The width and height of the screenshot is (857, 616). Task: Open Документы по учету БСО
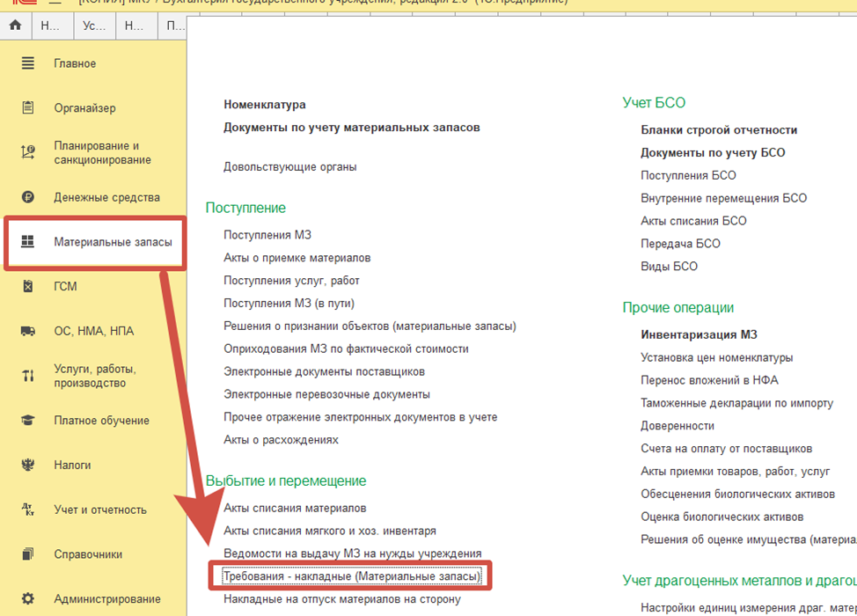coord(713,152)
